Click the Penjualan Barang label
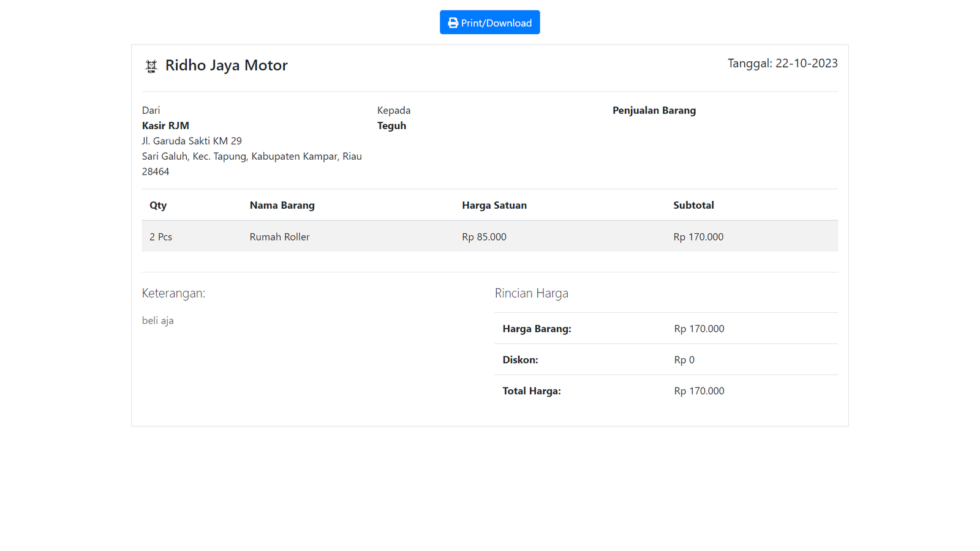The height and width of the screenshot is (551, 980). (654, 110)
